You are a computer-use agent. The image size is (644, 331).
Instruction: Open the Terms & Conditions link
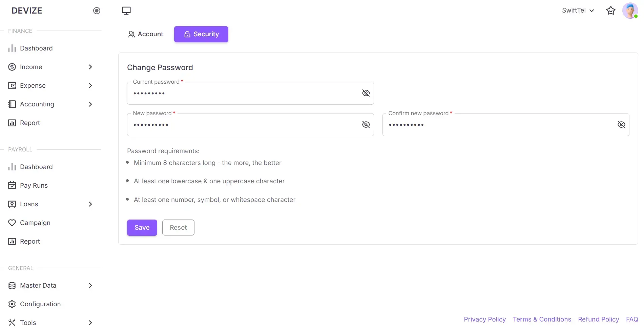pyautogui.click(x=542, y=319)
